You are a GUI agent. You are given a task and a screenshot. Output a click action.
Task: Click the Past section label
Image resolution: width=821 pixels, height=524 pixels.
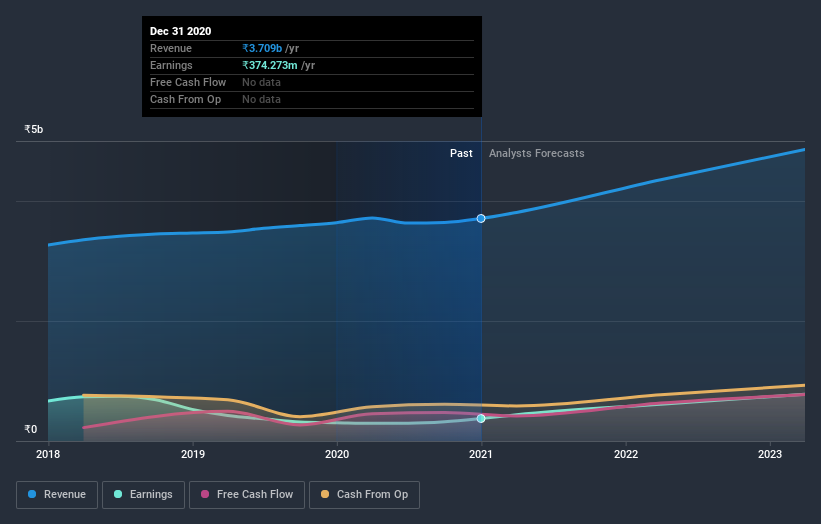(x=461, y=153)
